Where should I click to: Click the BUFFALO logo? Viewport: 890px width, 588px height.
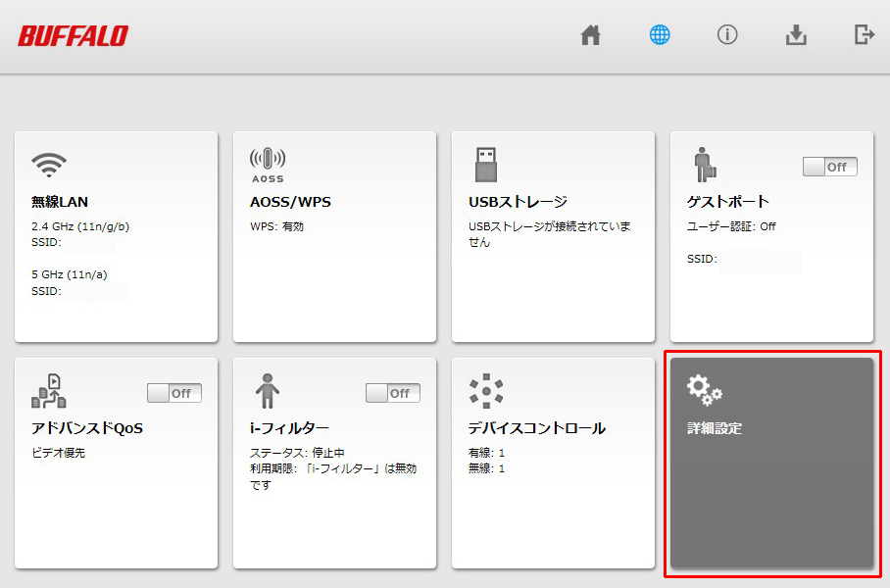pyautogui.click(x=73, y=36)
